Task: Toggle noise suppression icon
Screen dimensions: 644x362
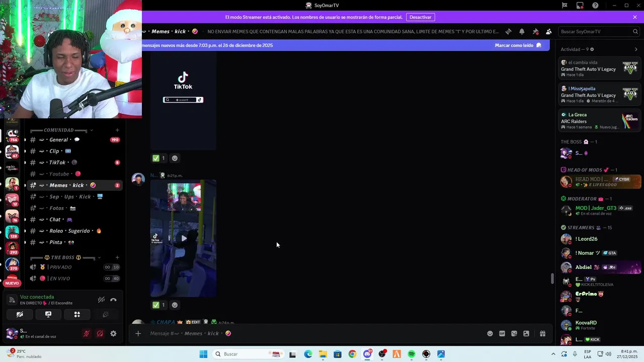Action: click(x=101, y=300)
